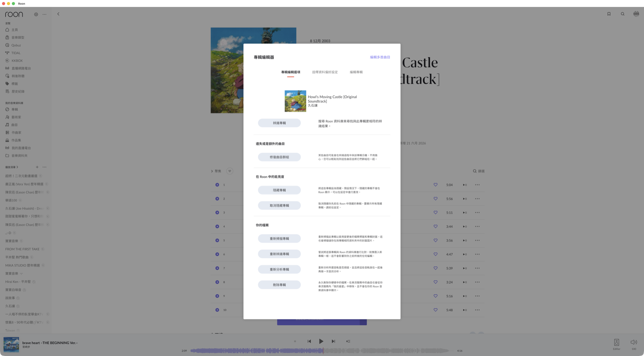Click the 重新掃描專輯 button
Image resolution: width=644 pixels, height=356 pixels.
[279, 238]
